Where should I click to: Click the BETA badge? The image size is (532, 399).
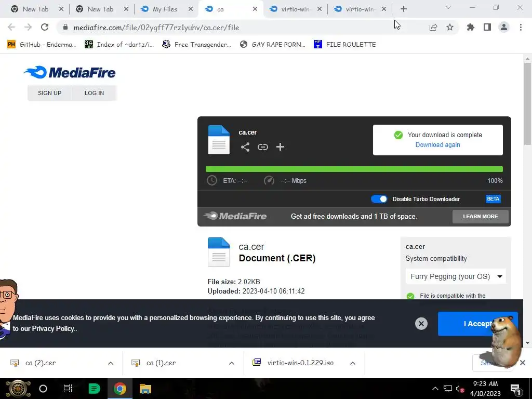(x=493, y=199)
